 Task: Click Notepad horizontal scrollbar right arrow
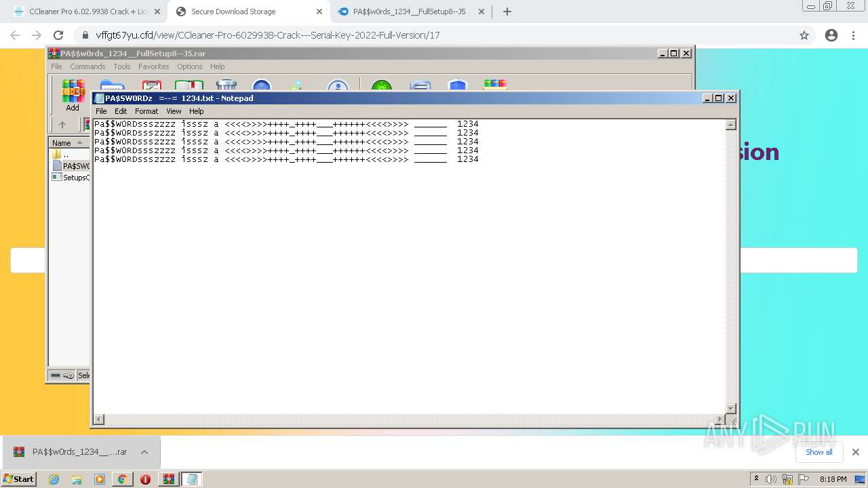719,420
